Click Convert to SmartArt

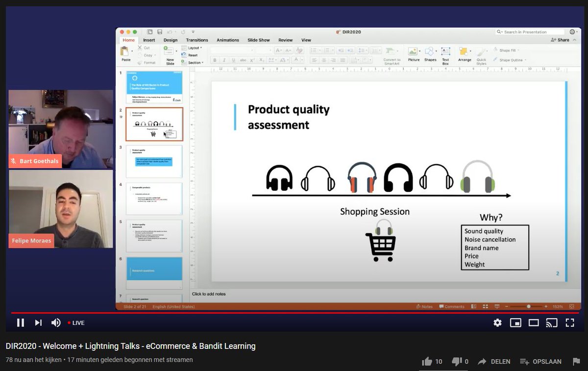click(x=392, y=55)
